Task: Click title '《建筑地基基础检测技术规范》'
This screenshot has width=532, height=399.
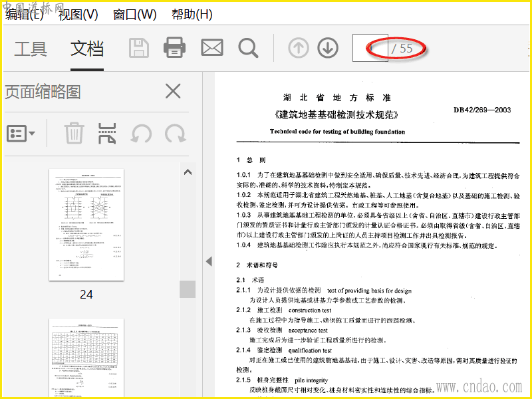Action: coord(336,114)
